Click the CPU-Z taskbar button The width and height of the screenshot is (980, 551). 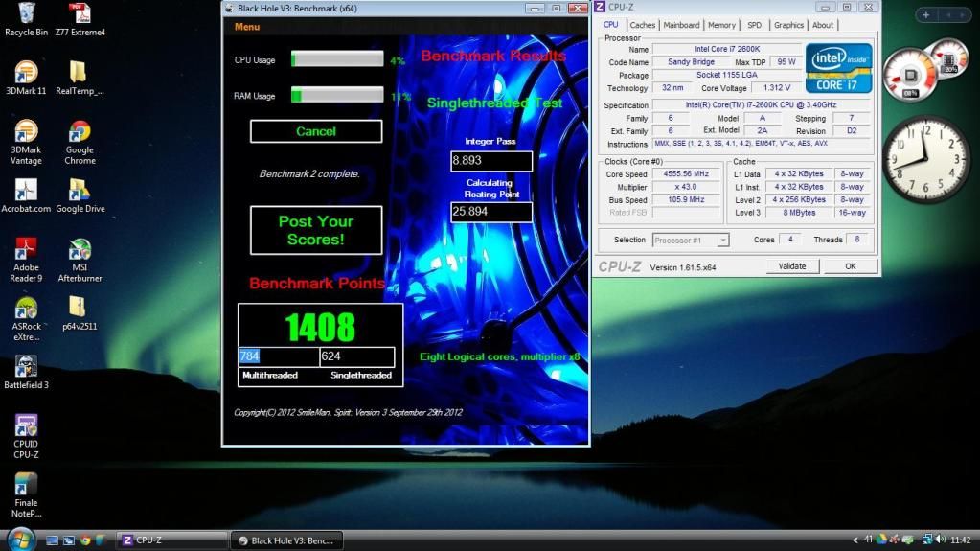coord(171,540)
